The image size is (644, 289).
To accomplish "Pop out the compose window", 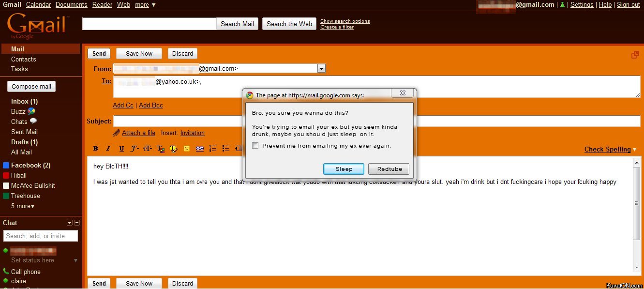I will [x=635, y=55].
